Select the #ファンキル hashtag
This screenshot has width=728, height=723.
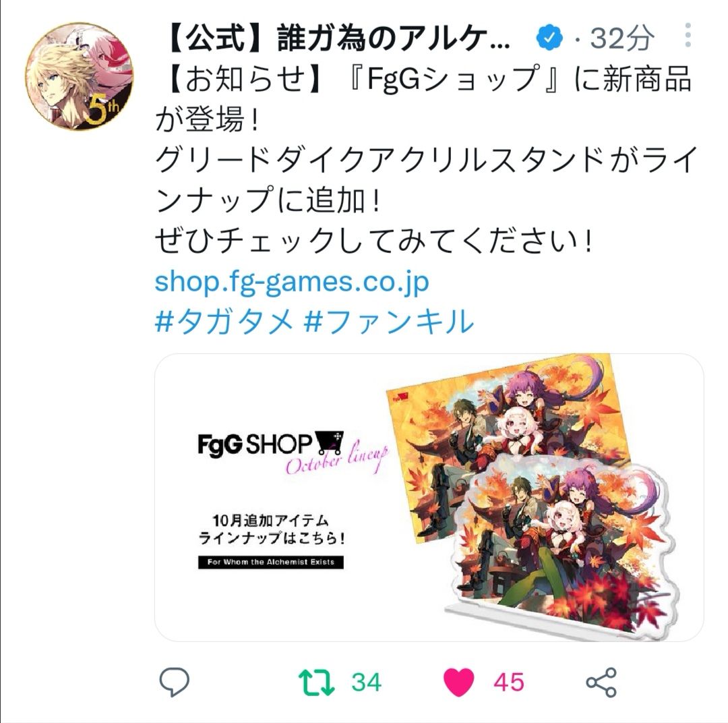point(389,322)
